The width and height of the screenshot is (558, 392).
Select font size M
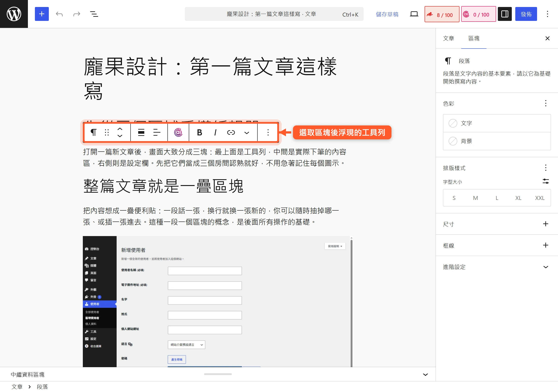click(475, 198)
